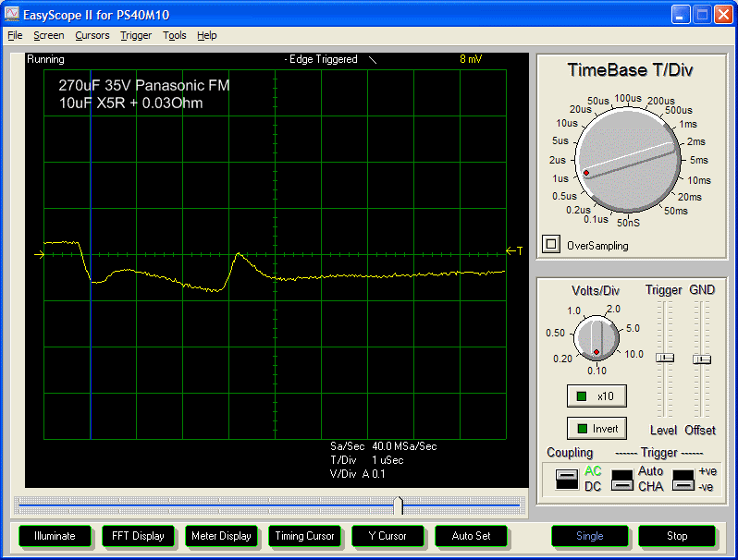Flip the Auto/CHA trigger mode switch

pos(622,481)
